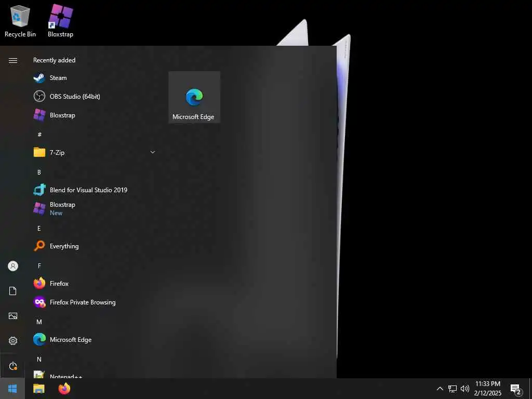Click the Microsoft Edge pinned tile

[x=194, y=97]
